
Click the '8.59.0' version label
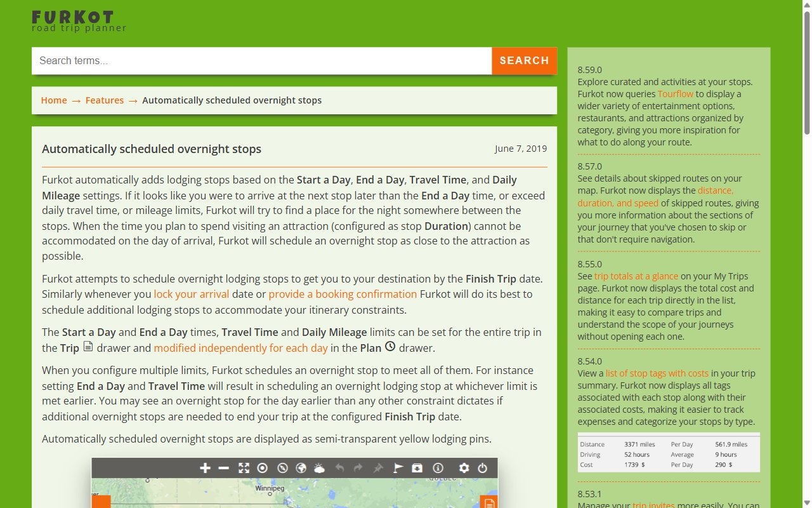pyautogui.click(x=589, y=70)
